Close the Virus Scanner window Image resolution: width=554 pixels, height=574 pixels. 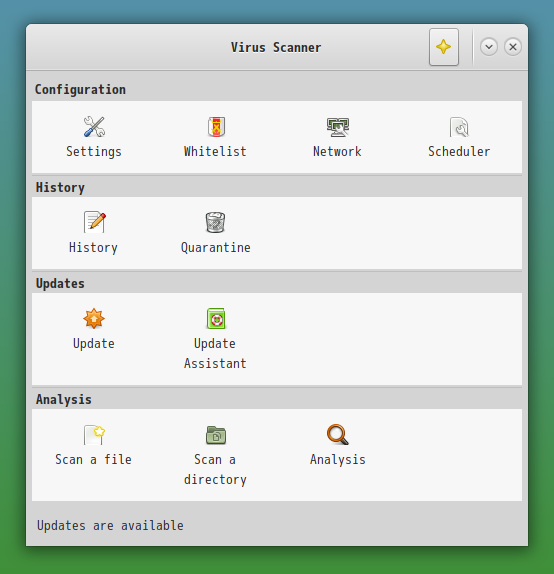(513, 47)
